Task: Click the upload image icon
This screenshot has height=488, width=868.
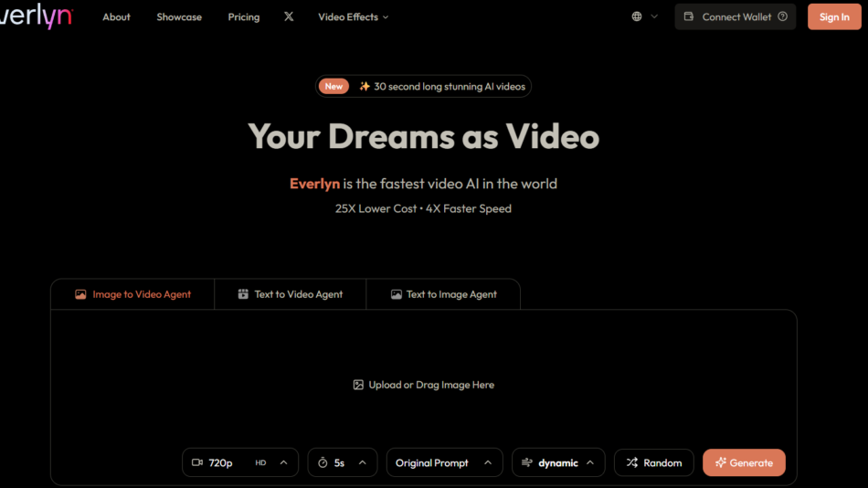Action: pyautogui.click(x=358, y=385)
